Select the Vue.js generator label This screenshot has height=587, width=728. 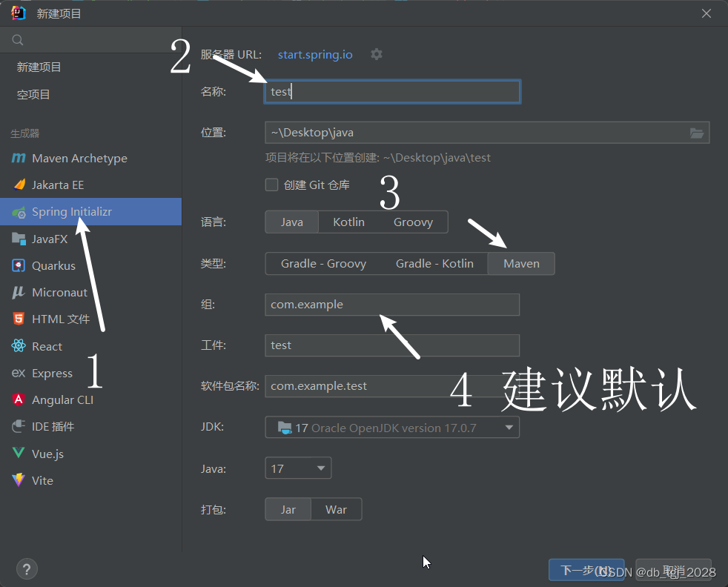pos(47,454)
